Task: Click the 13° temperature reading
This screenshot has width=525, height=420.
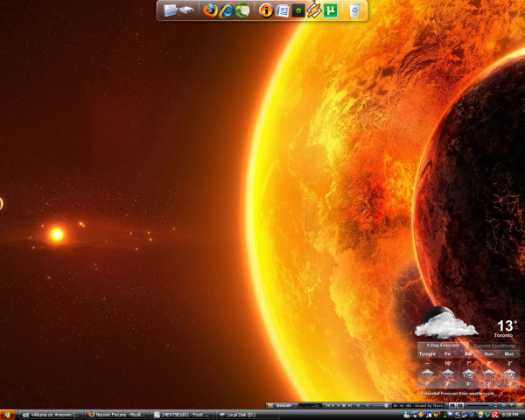Action: tap(507, 325)
